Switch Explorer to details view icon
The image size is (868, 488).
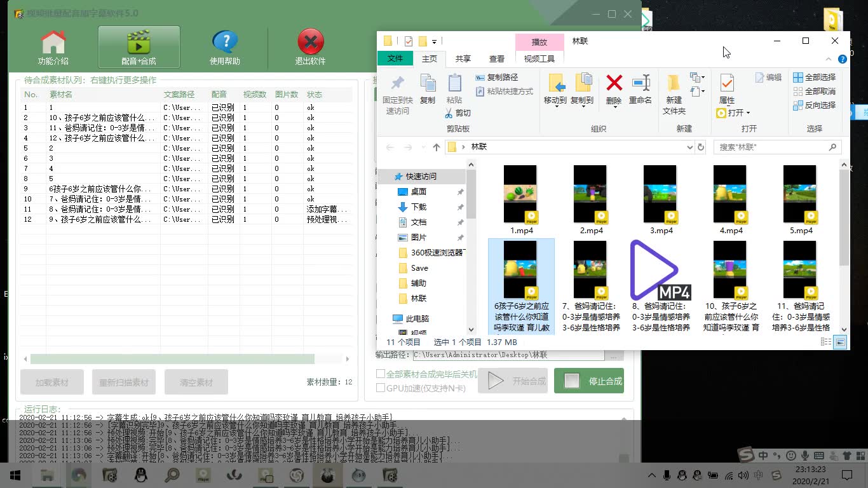pyautogui.click(x=826, y=342)
